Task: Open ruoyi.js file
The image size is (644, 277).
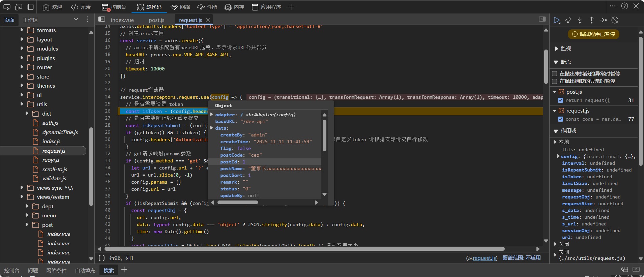Action: pyautogui.click(x=51, y=160)
